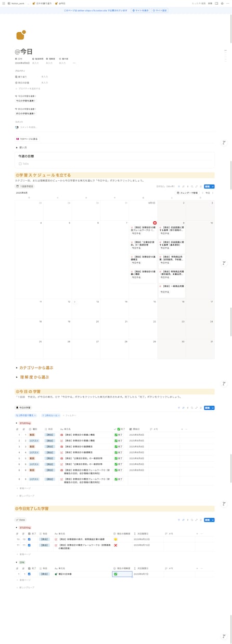
Task: Select the 1回目予定日 view tab
Action: pos(24,186)
